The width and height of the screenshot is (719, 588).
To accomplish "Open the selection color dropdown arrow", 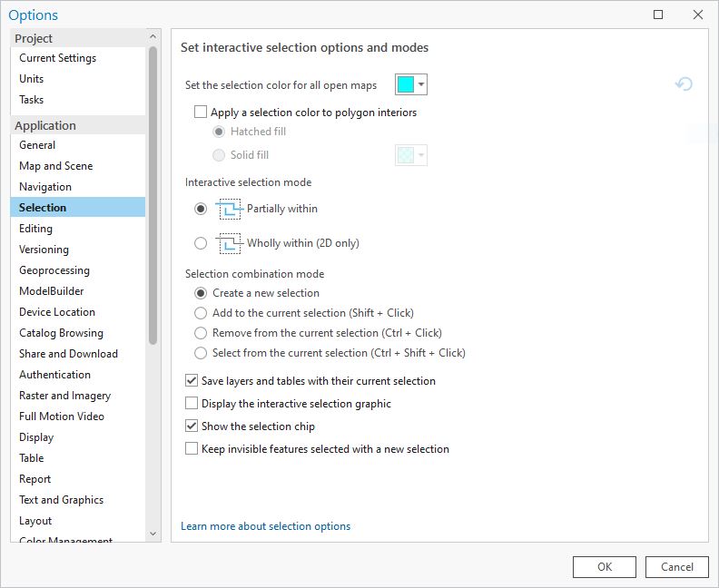I will click(421, 84).
